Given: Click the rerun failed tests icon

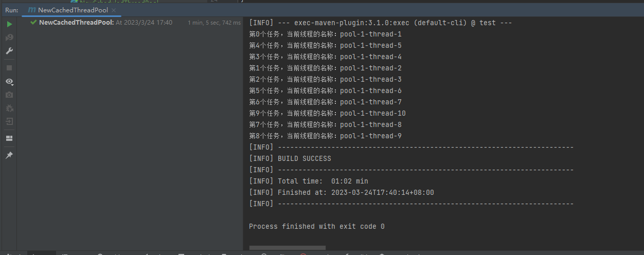Looking at the screenshot, I should [9, 38].
